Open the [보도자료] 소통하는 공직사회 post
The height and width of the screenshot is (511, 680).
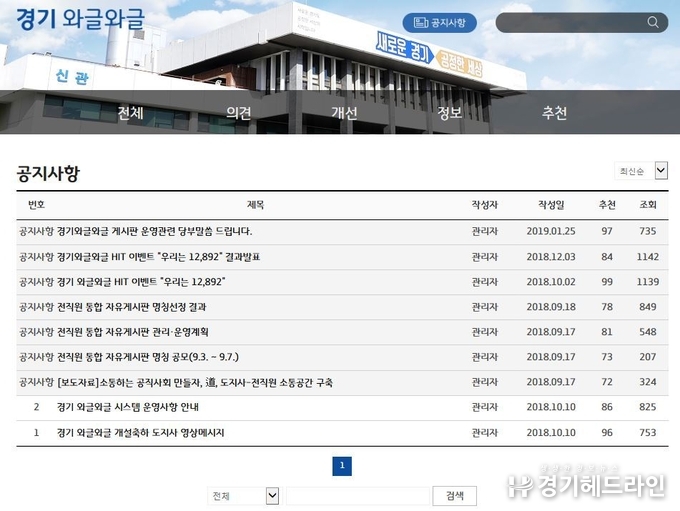195,382
